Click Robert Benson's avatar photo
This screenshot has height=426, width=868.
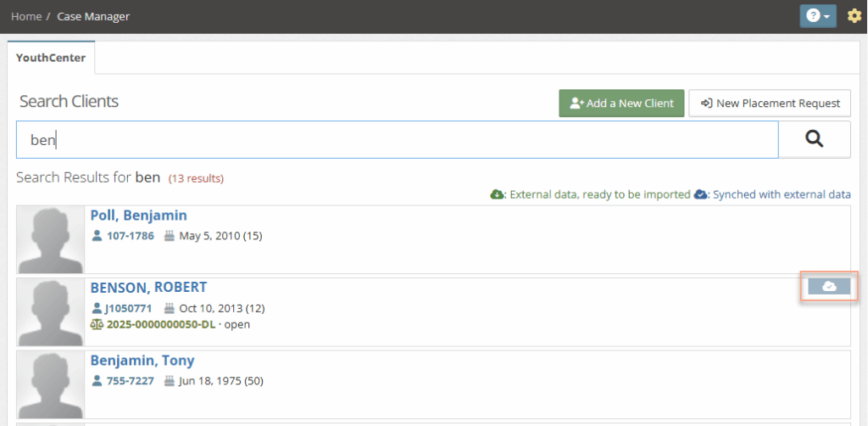[x=50, y=311]
